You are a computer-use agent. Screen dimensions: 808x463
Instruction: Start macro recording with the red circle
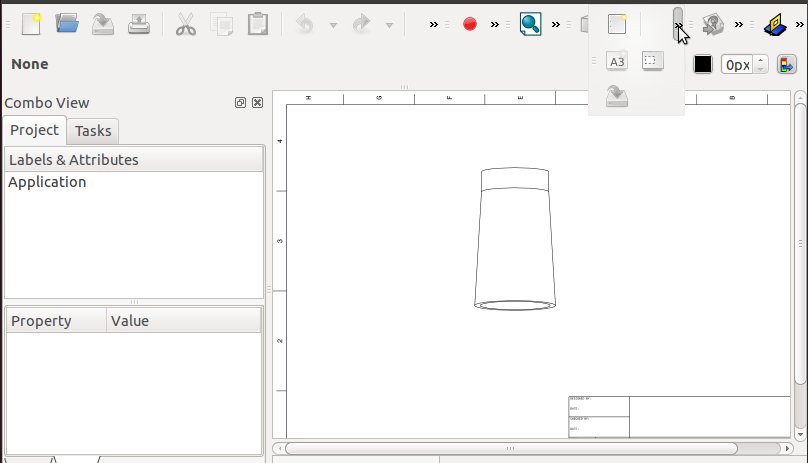[x=469, y=24]
